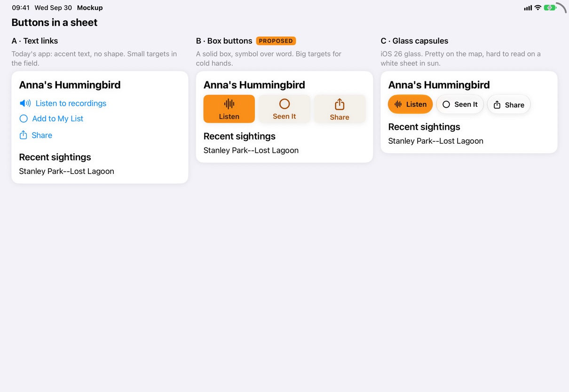Select Stanley Park--Lost Lagoon in the glass capsules card
Image resolution: width=569 pixels, height=392 pixels.
pyautogui.click(x=435, y=141)
